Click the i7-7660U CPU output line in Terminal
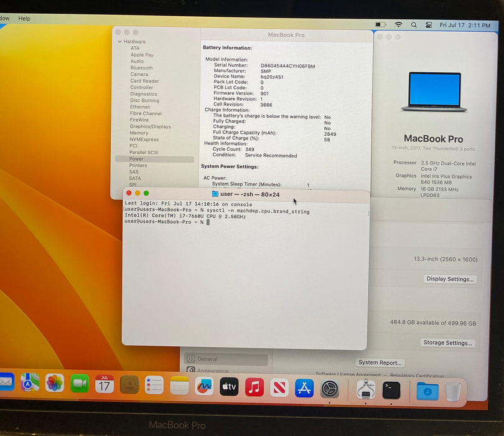The image size is (504, 436). [185, 216]
